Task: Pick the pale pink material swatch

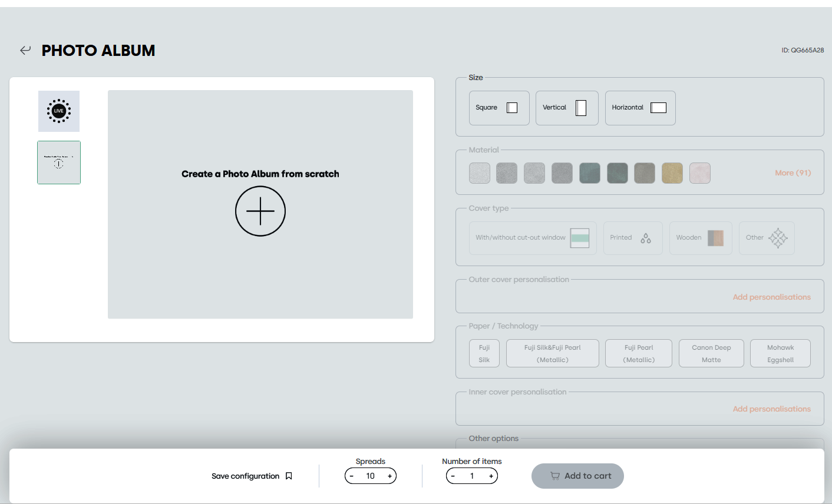Action: coord(700,173)
